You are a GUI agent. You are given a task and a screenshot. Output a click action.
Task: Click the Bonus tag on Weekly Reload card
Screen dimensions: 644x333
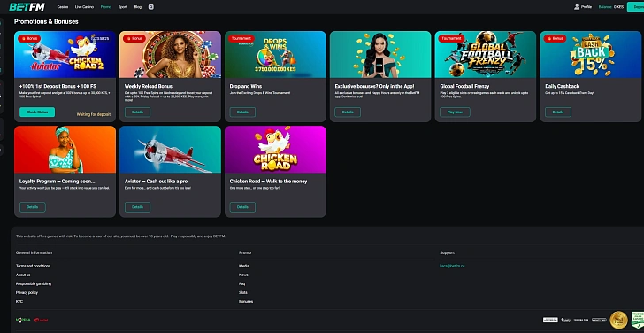pos(134,38)
